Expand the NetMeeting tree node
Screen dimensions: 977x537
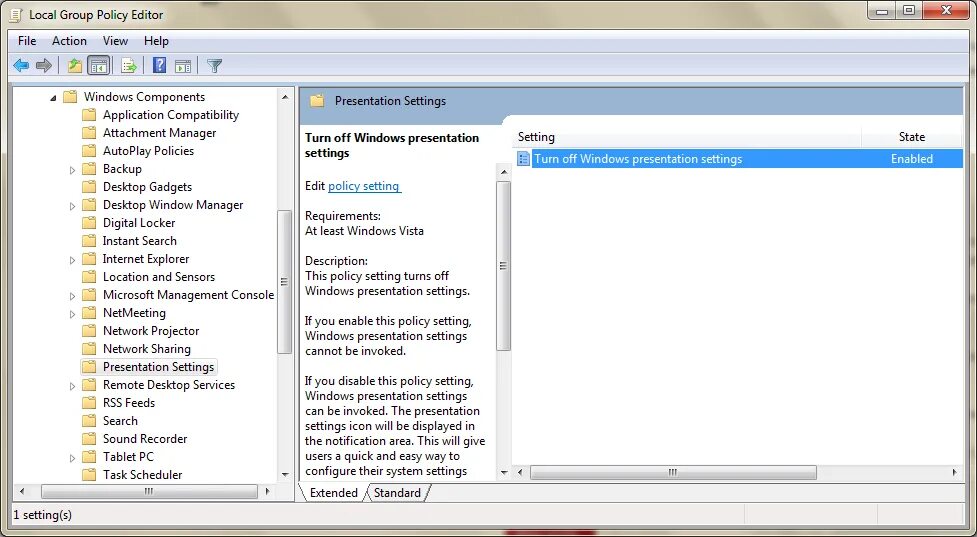coord(72,315)
